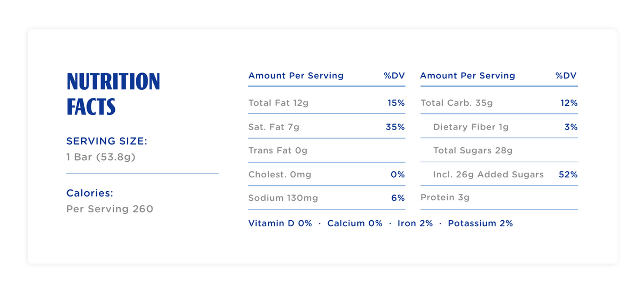Click the Vitamin D 0% text
Viewport: 644px width, 296px height.
[x=280, y=223]
